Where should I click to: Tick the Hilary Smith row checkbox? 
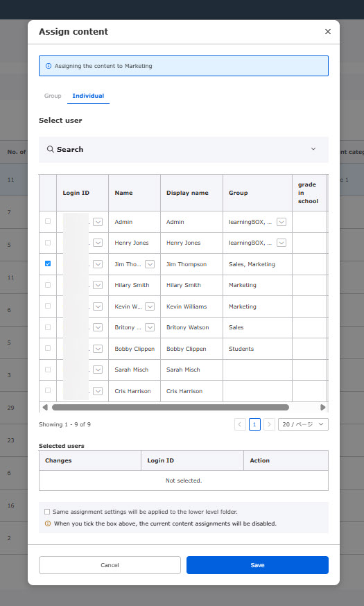pyautogui.click(x=48, y=285)
